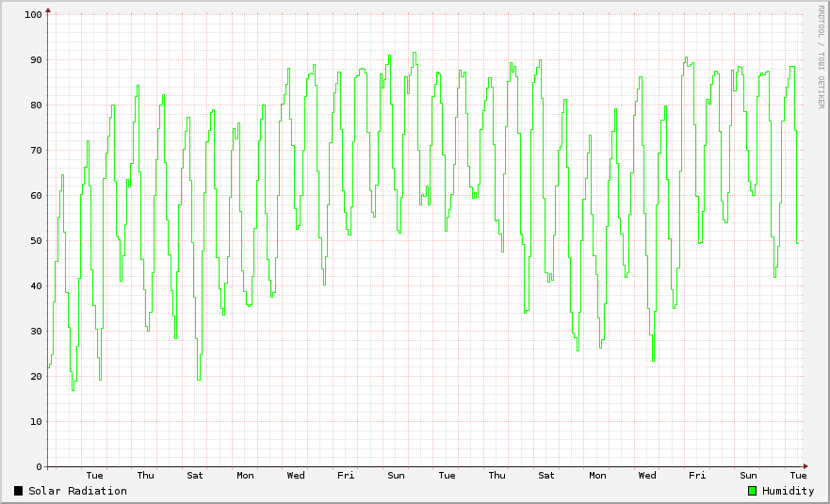The width and height of the screenshot is (830, 504).
Task: Click the green Humidity legend swatch
Action: coord(752,491)
